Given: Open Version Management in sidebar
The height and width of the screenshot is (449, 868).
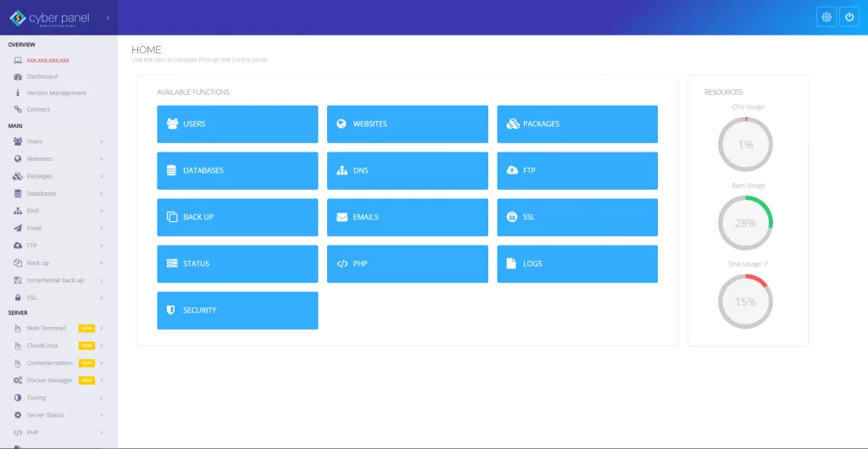Looking at the screenshot, I should coord(57,93).
